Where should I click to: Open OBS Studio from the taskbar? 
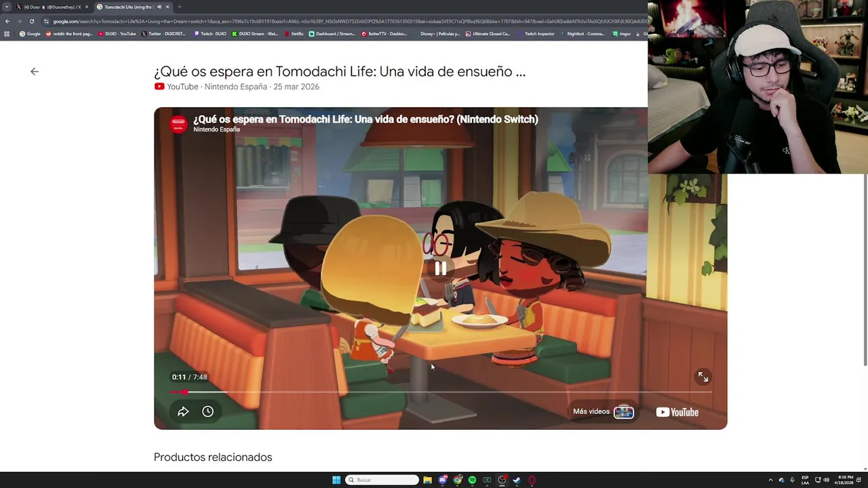pyautogui.click(x=502, y=480)
